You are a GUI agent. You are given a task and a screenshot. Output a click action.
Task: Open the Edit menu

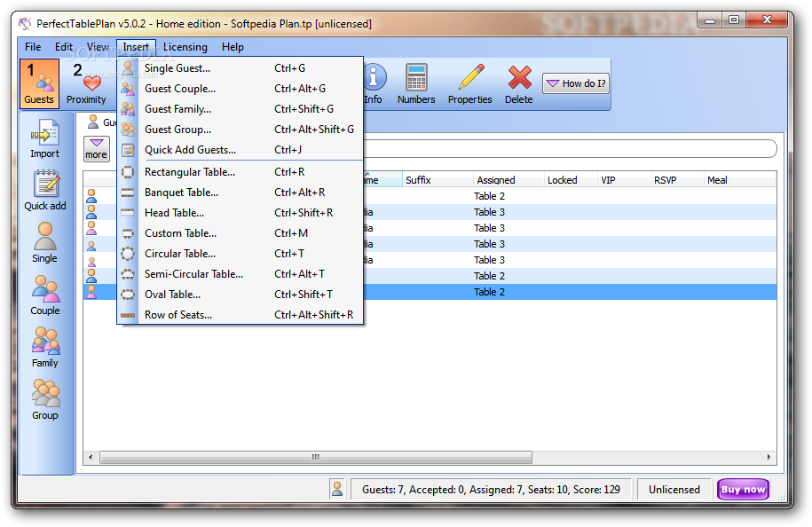pyautogui.click(x=64, y=47)
